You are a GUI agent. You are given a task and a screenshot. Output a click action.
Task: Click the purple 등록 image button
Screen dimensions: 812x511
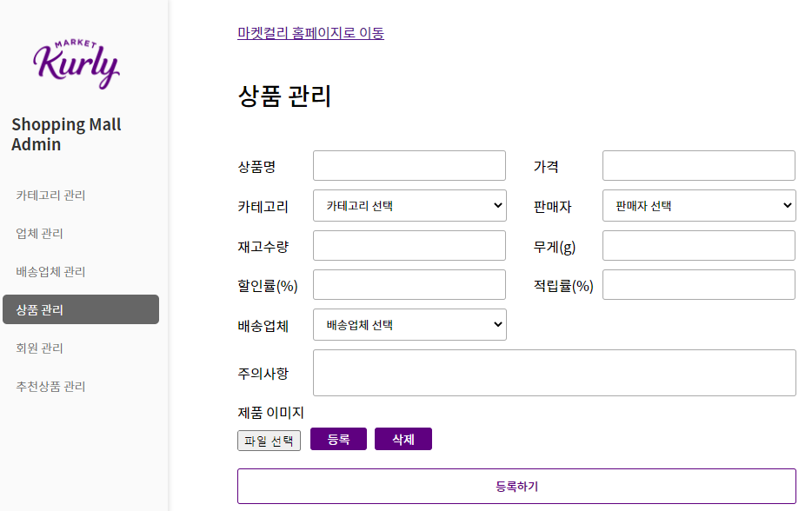tap(339, 439)
